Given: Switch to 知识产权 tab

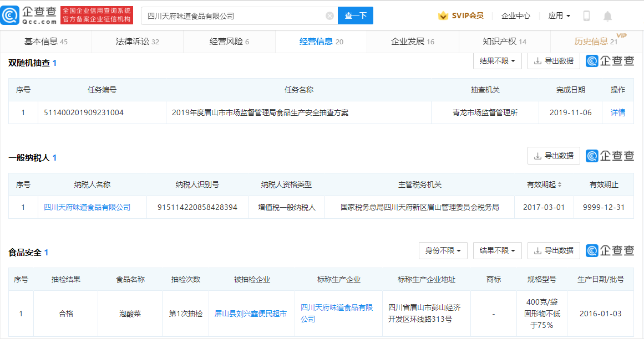Looking at the screenshot, I should pos(504,42).
